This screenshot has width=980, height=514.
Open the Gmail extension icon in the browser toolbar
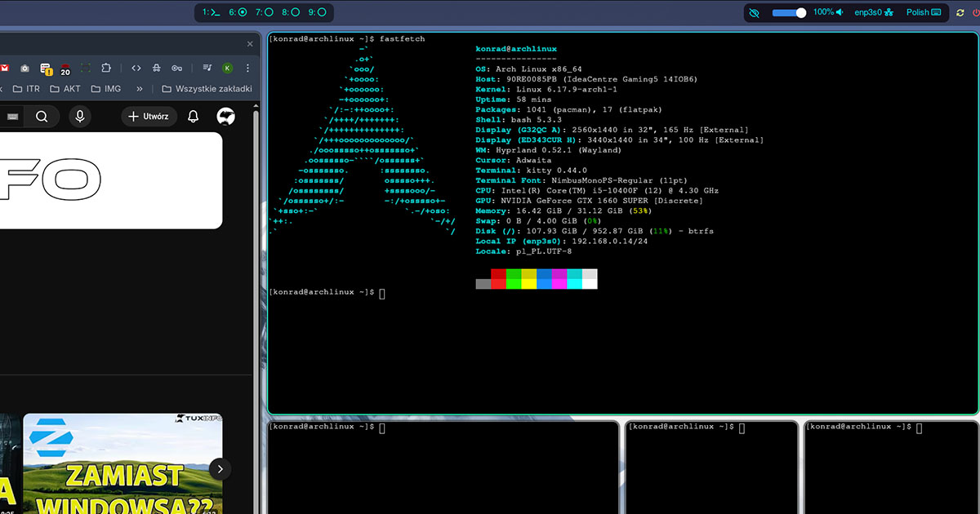click(4, 68)
